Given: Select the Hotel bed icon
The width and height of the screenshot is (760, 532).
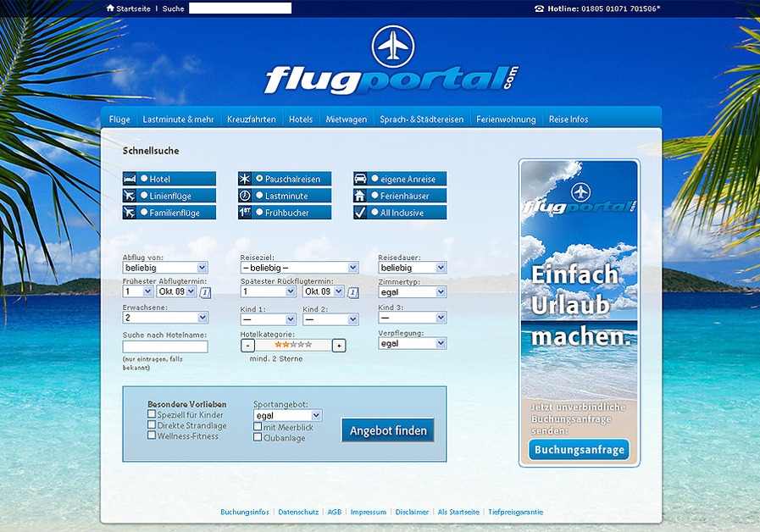Looking at the screenshot, I should click(128, 179).
